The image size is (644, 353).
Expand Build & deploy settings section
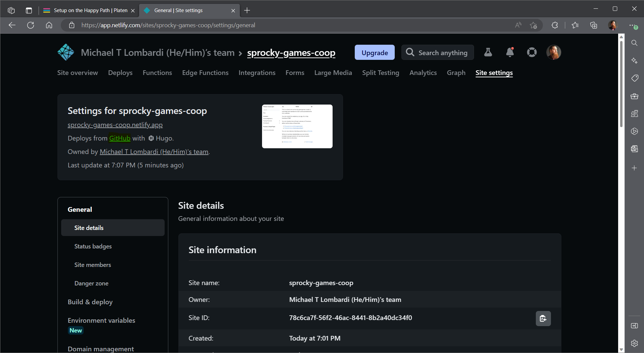[90, 302]
